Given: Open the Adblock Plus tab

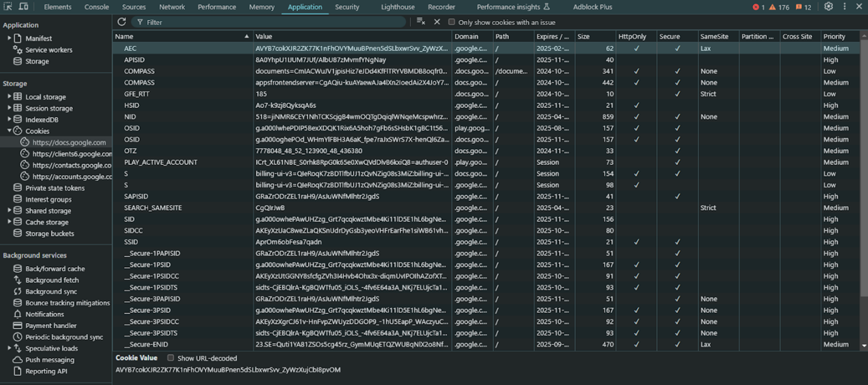Looking at the screenshot, I should coord(593,7).
